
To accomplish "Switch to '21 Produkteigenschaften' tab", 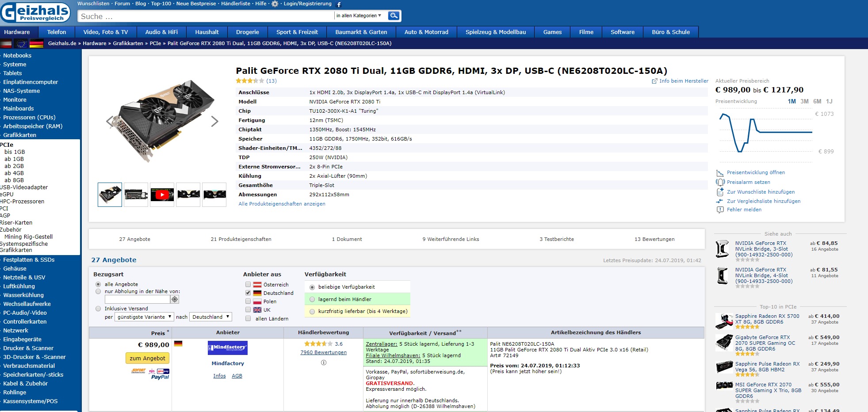I will click(241, 239).
